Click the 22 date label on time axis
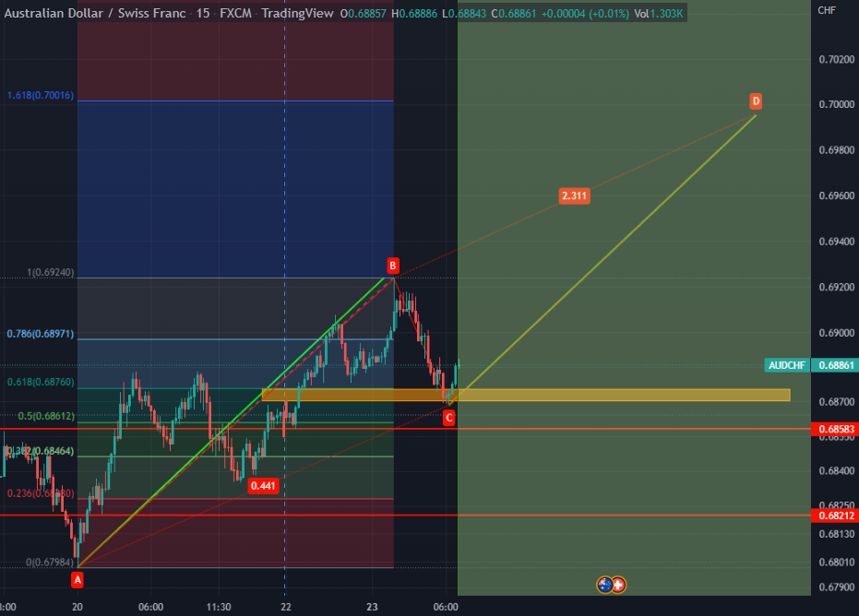 pos(286,607)
